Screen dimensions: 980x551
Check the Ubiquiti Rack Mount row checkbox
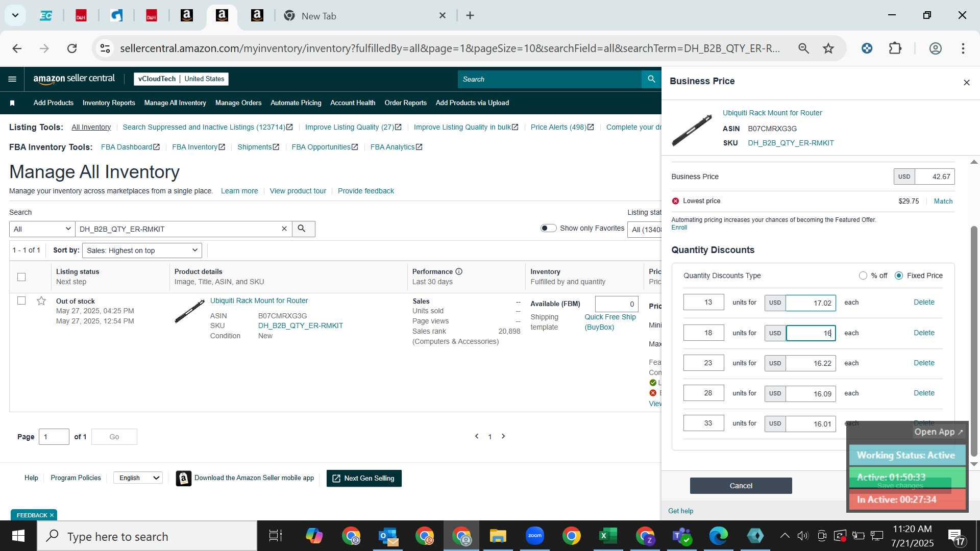point(21,300)
